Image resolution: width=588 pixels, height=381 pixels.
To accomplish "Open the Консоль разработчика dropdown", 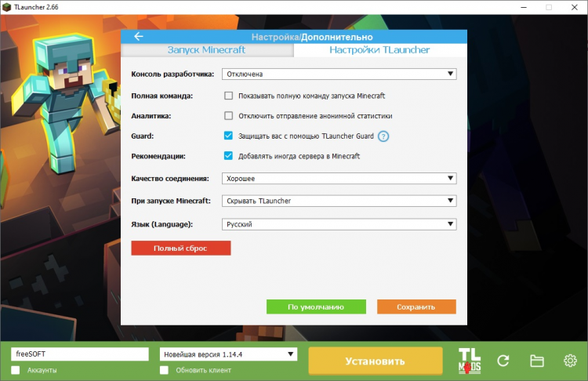I will click(339, 74).
